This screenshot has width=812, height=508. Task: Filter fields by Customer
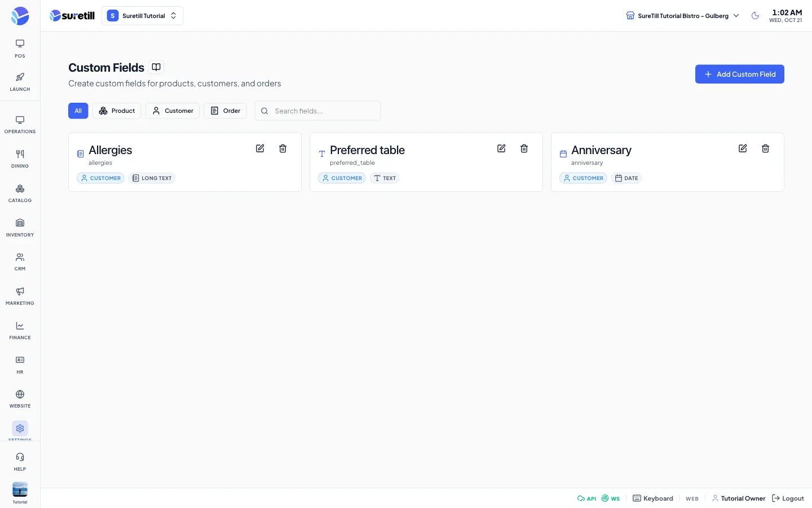pos(173,111)
